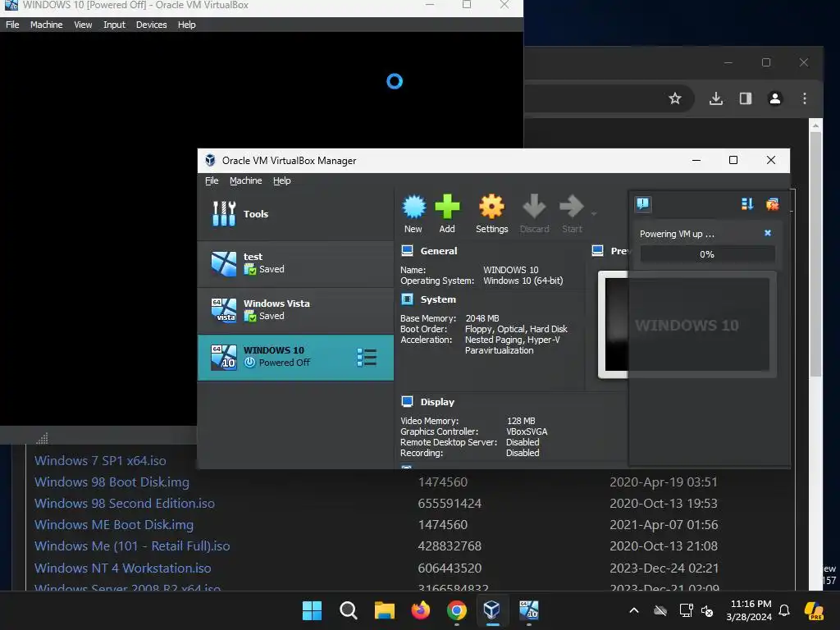Viewport: 840px width, 630px height.
Task: Open the browser three-dot menu
Action: click(805, 98)
